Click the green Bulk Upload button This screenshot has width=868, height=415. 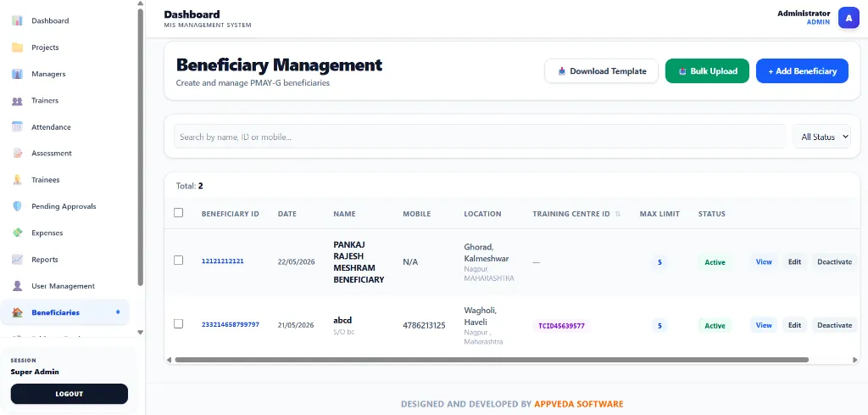click(707, 71)
